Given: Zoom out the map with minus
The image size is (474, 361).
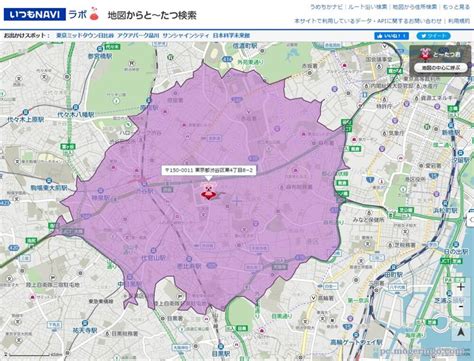Looking at the screenshot, I should pos(461,306).
